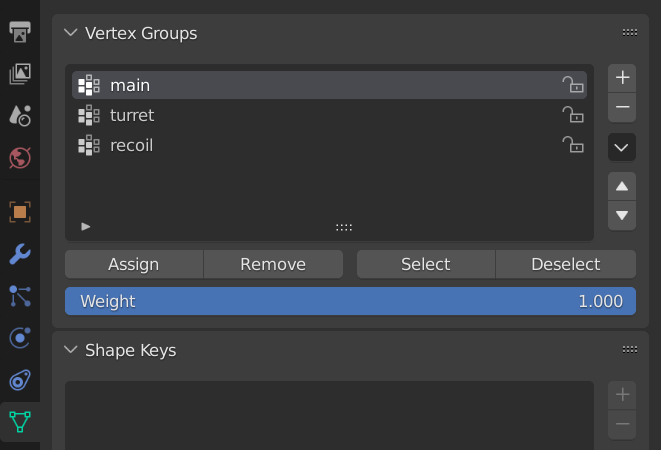This screenshot has height=450, width=661.
Task: Adjust the Weight slider
Action: coord(350,301)
